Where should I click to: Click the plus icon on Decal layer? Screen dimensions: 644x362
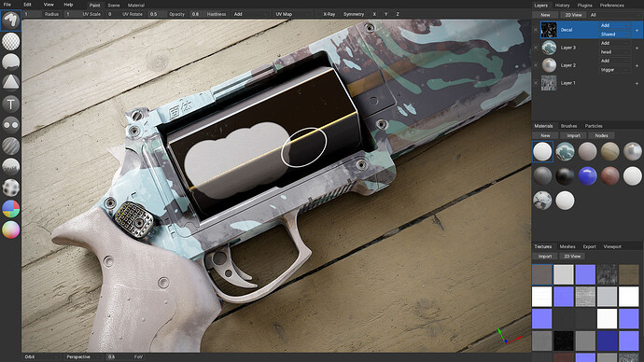637,30
